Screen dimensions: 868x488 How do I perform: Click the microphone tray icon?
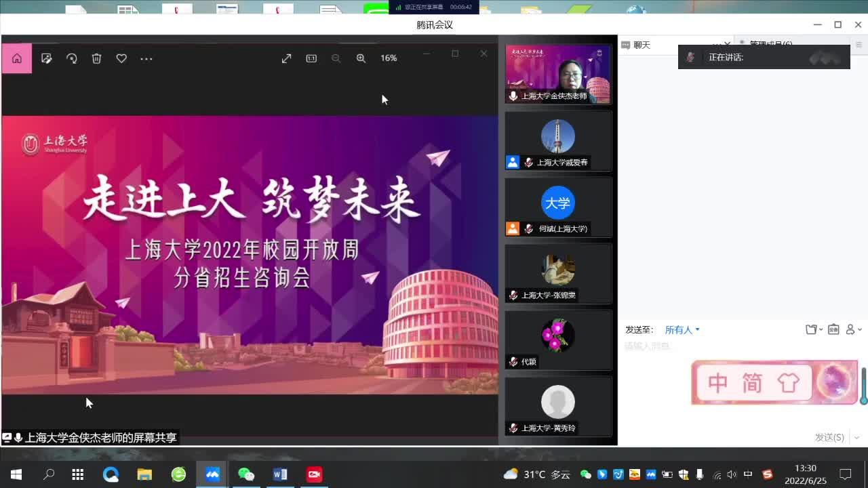pos(700,474)
